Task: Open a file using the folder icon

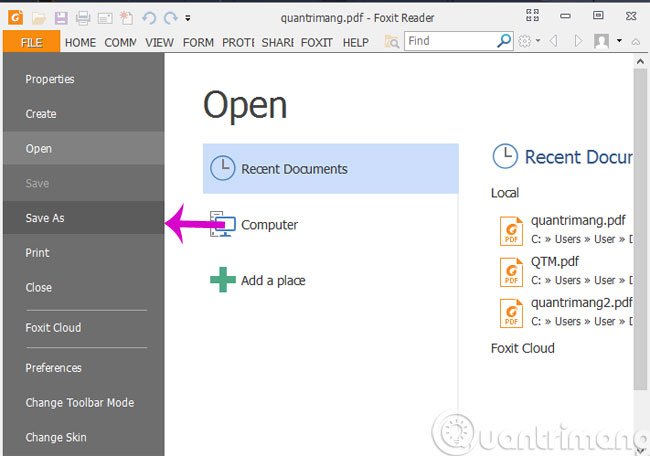Action: (x=39, y=18)
